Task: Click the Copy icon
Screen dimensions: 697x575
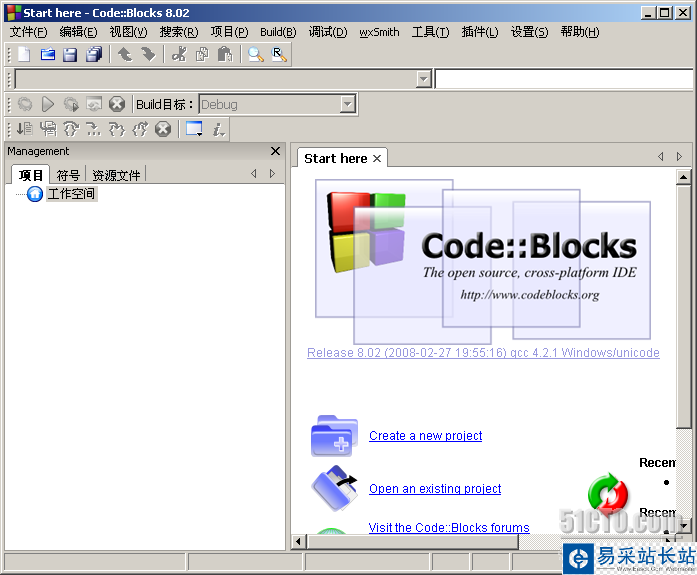Action: coord(202,55)
